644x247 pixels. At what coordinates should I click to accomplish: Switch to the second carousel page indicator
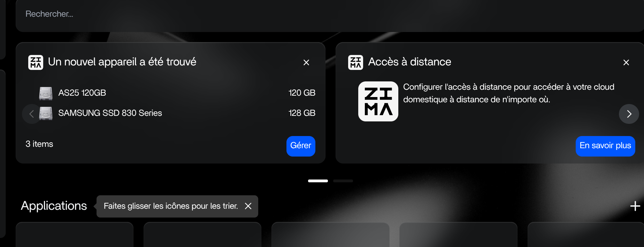343,181
